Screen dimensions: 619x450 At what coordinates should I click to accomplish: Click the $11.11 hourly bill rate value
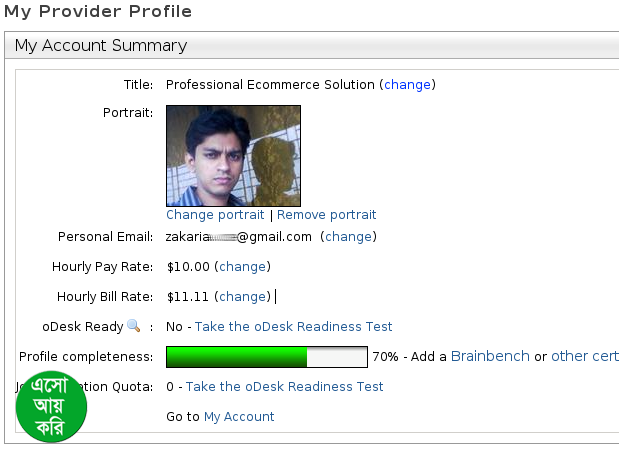pos(185,297)
